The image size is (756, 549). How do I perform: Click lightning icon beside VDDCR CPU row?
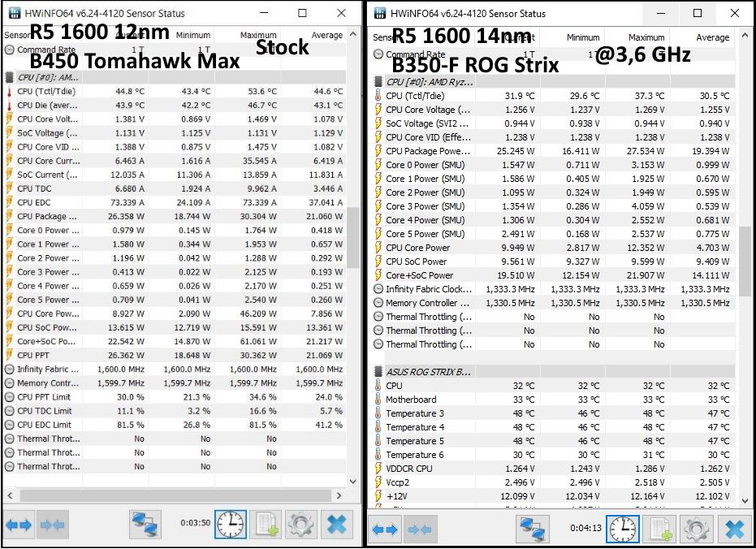pos(378,469)
